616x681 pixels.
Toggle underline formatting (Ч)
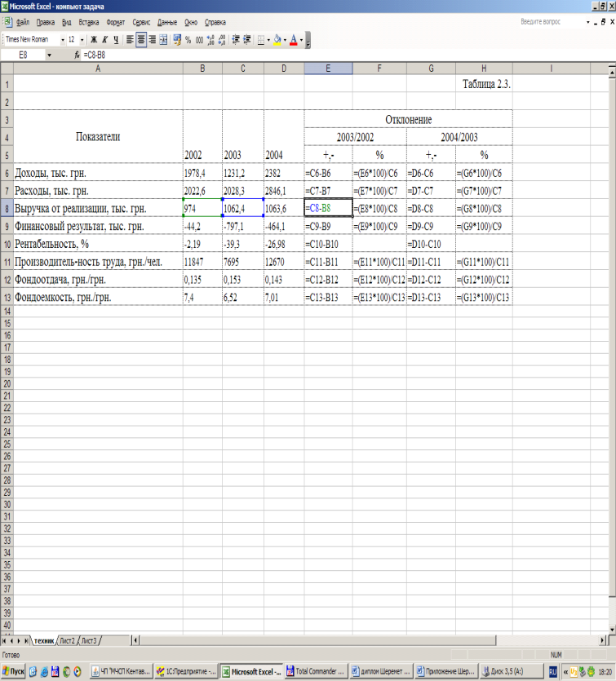116,40
